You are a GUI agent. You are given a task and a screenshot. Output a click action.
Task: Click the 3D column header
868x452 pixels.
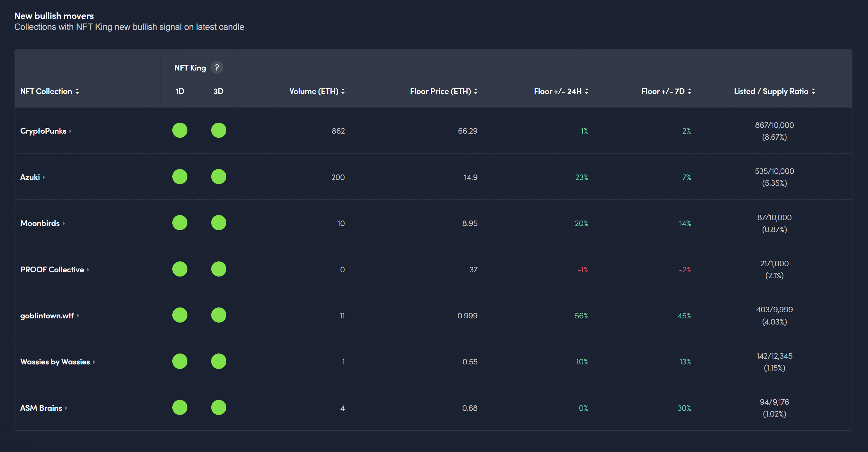point(218,91)
